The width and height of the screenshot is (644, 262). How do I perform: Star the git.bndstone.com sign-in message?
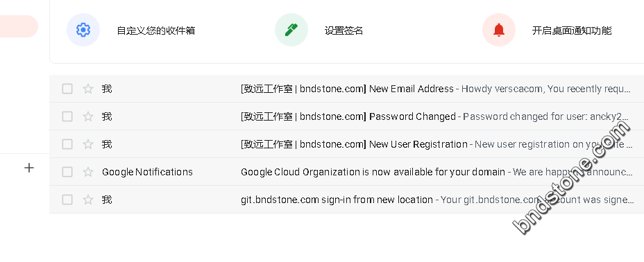[88, 200]
